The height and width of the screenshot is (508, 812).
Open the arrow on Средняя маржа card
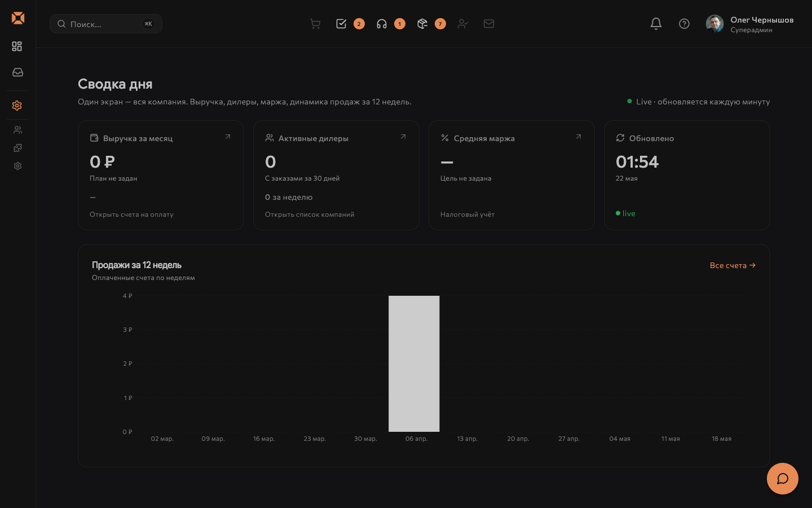[579, 137]
